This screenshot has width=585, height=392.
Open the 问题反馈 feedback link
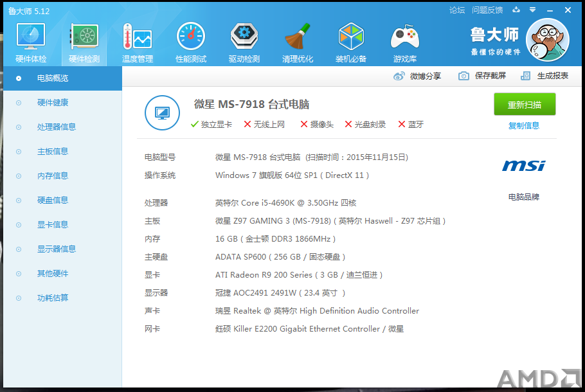(487, 10)
